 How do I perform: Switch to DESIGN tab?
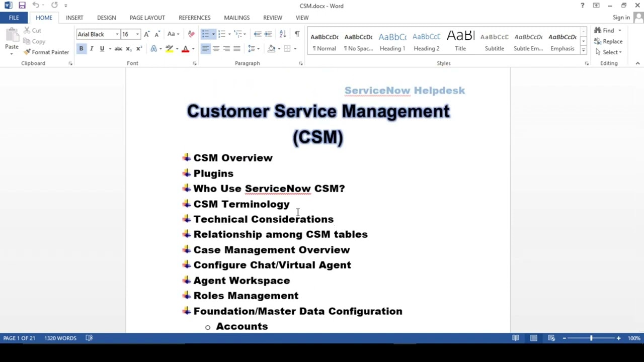coord(107,18)
